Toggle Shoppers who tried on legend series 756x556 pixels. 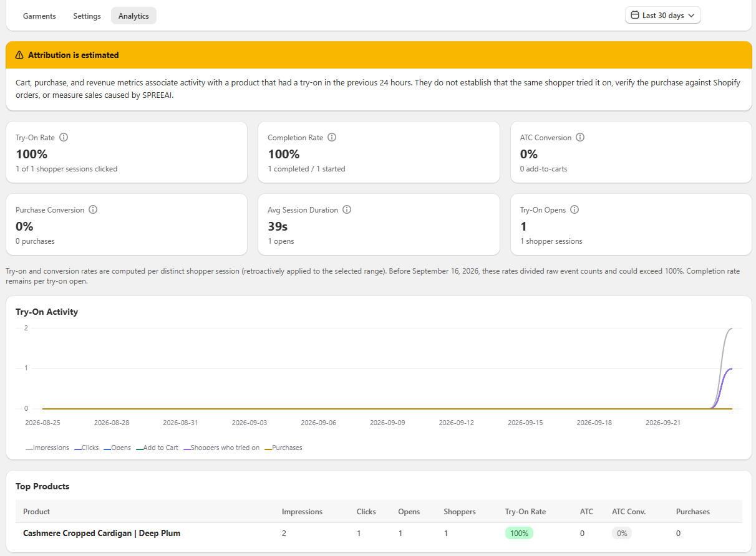tap(221, 448)
